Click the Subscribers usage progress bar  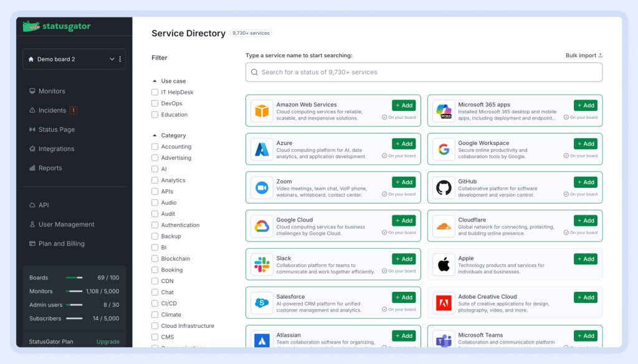[74, 319]
